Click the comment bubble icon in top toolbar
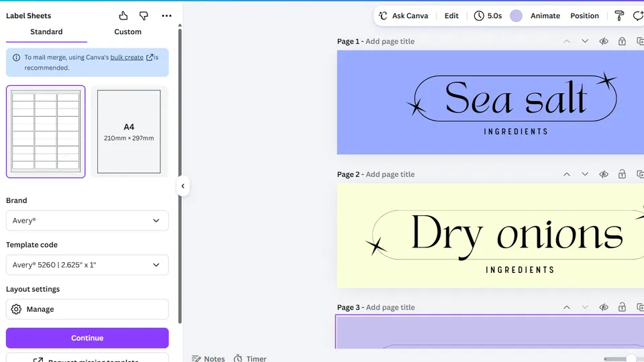The width and height of the screenshot is (644, 362). (x=638, y=15)
